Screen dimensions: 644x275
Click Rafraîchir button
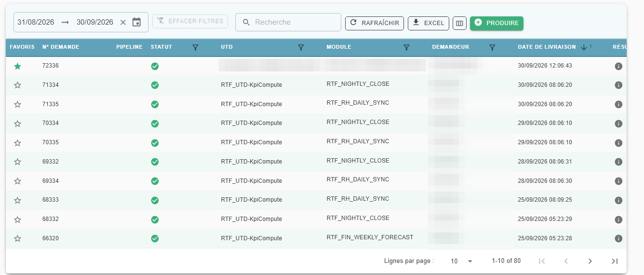point(374,23)
